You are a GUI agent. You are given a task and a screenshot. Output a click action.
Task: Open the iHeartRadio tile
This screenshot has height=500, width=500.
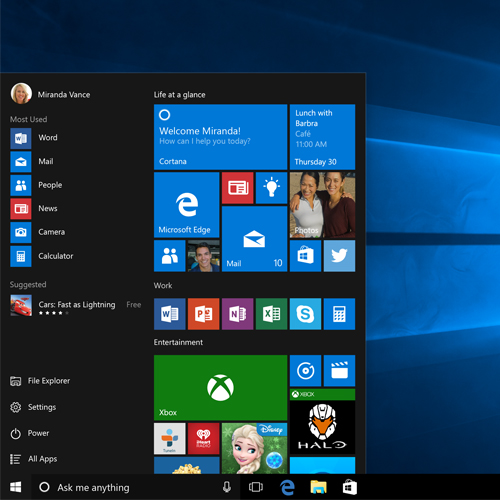(203, 439)
